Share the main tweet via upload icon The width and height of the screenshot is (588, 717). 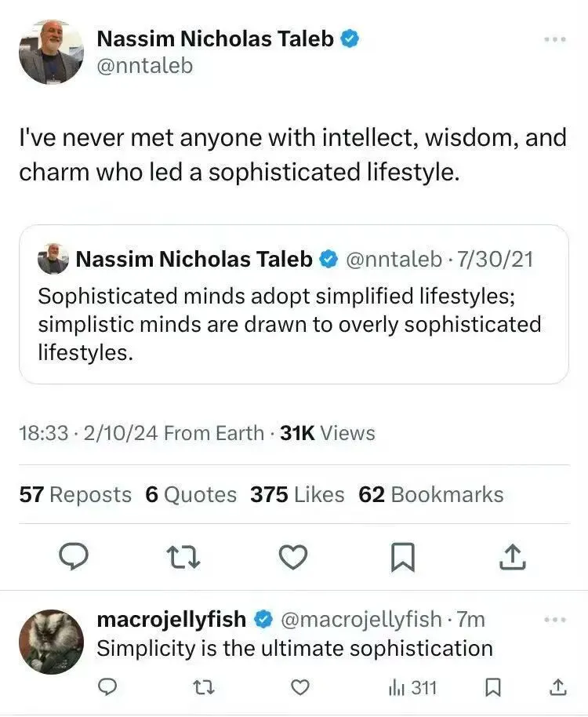(512, 557)
